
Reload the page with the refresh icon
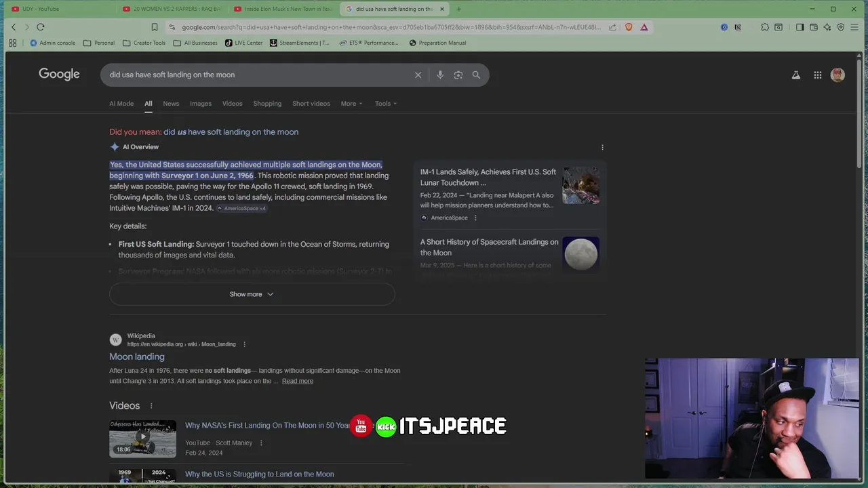pyautogui.click(x=41, y=27)
